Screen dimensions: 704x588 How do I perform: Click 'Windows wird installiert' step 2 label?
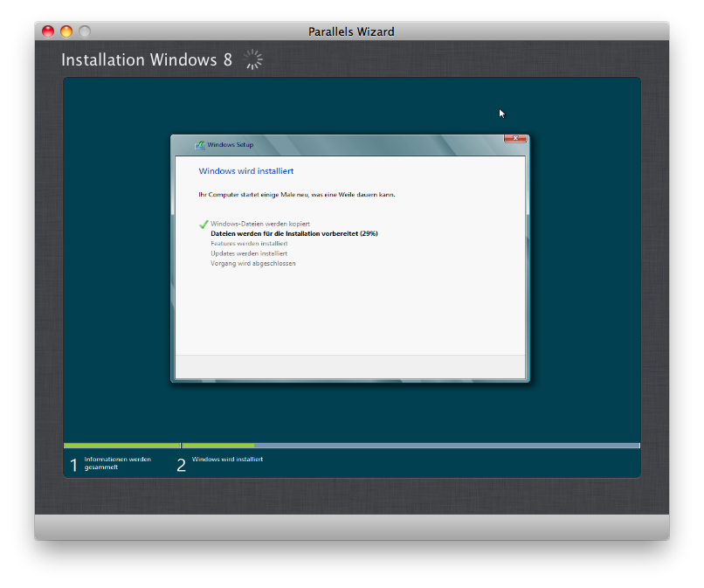[x=227, y=459]
